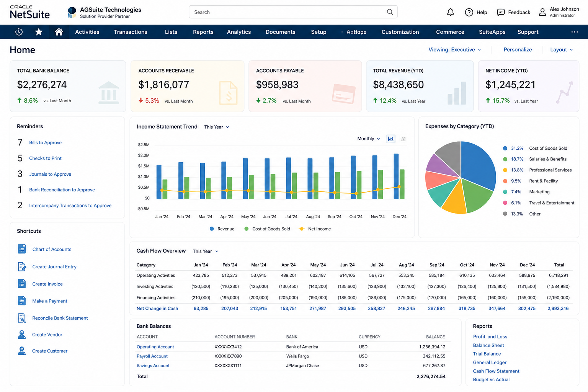Click the Create Journal Entry pencil icon
588x392 pixels.
(22, 266)
